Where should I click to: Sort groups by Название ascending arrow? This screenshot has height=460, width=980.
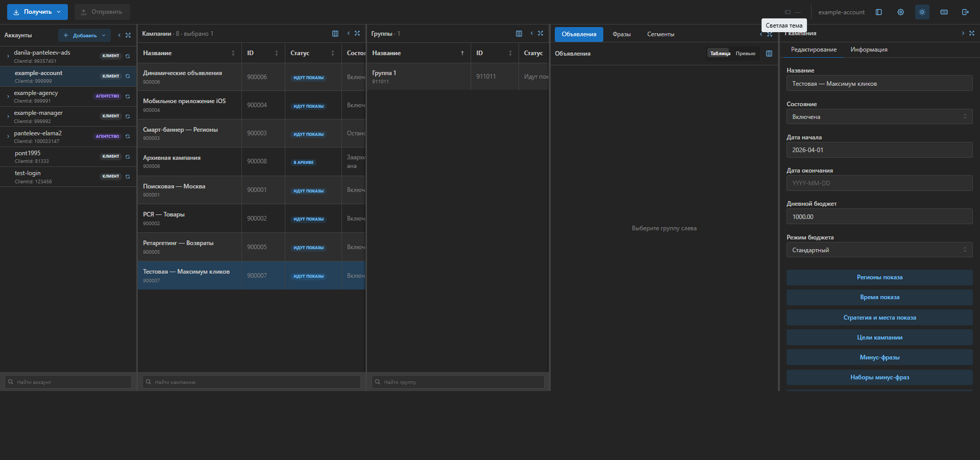(x=462, y=53)
